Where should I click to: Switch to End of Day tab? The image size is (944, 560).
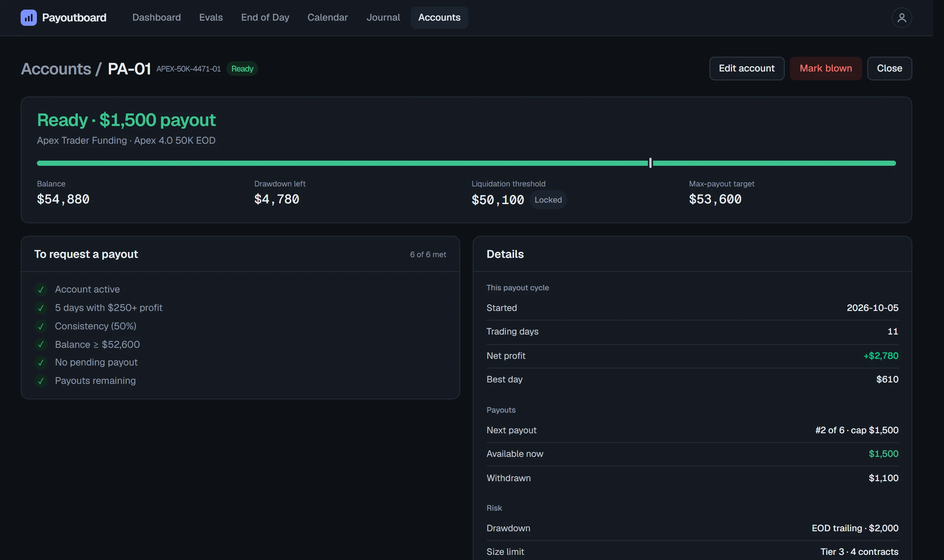[x=265, y=18]
